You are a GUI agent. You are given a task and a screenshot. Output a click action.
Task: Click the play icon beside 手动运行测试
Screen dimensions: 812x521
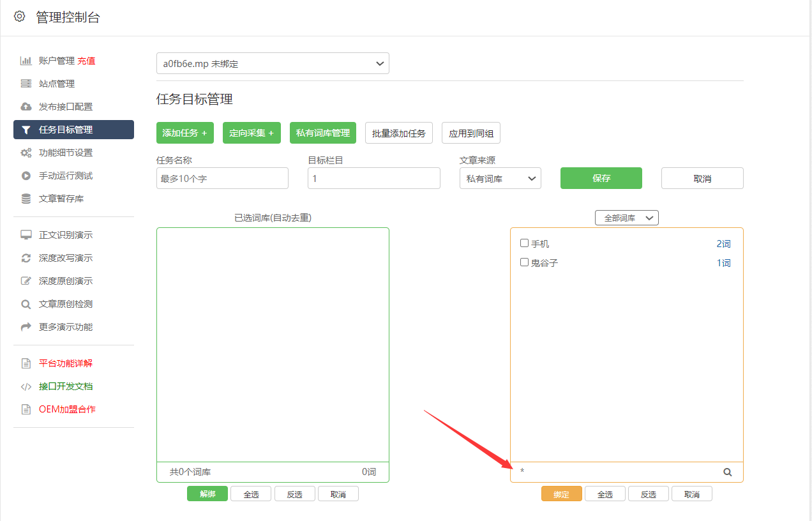(26, 176)
